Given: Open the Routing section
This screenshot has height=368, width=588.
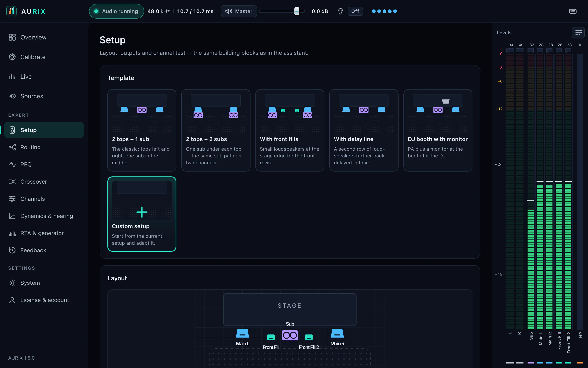Looking at the screenshot, I should pos(44,147).
